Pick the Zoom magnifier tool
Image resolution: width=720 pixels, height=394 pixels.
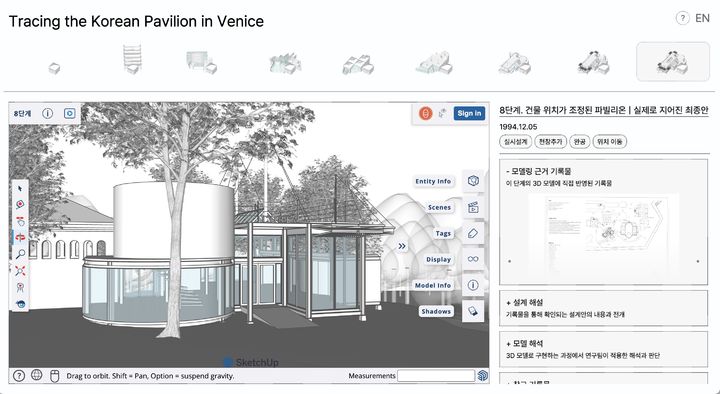click(20, 254)
